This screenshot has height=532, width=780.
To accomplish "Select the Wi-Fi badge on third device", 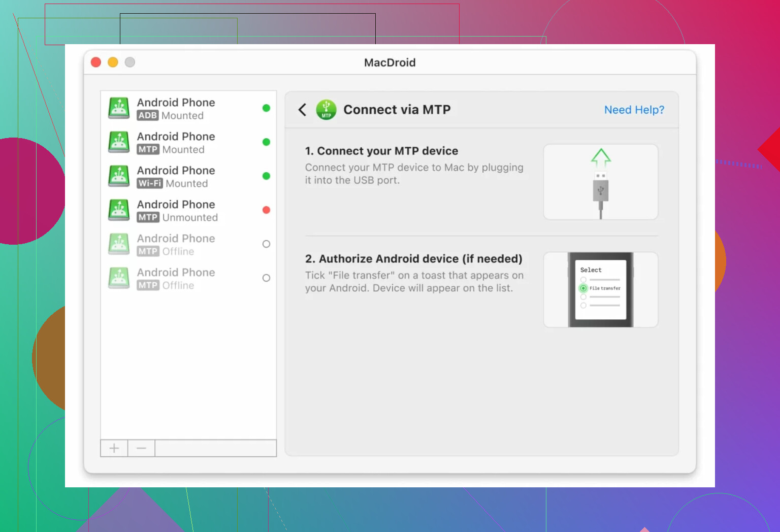I will (150, 183).
